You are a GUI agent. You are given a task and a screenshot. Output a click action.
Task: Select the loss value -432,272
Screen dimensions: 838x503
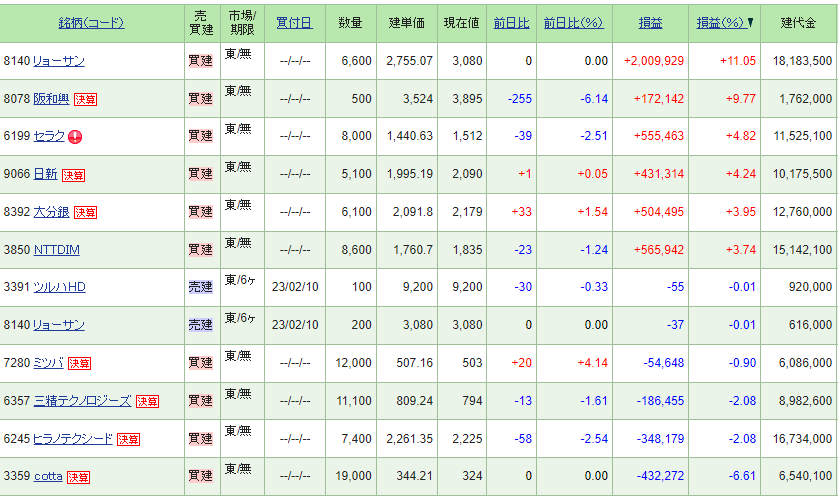click(x=661, y=476)
